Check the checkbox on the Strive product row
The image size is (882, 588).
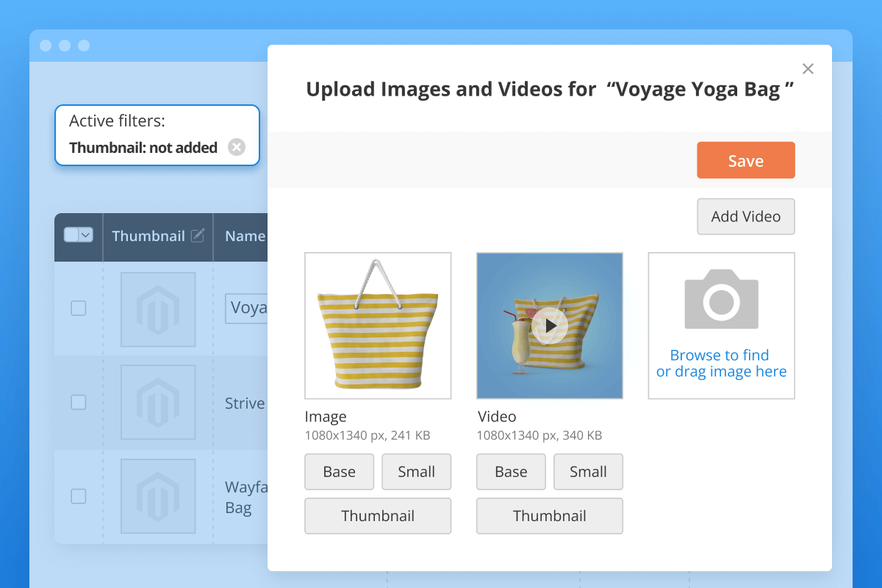[78, 402]
